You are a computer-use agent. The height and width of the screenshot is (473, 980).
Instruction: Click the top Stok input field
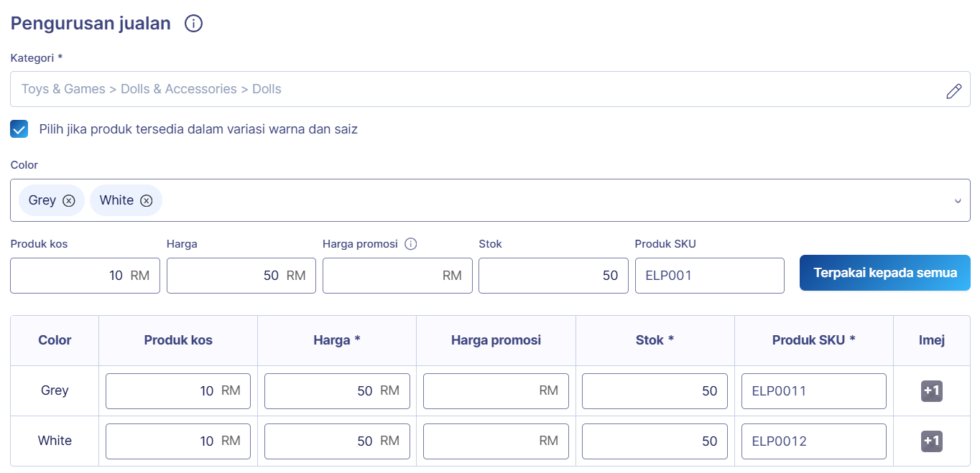coord(546,276)
